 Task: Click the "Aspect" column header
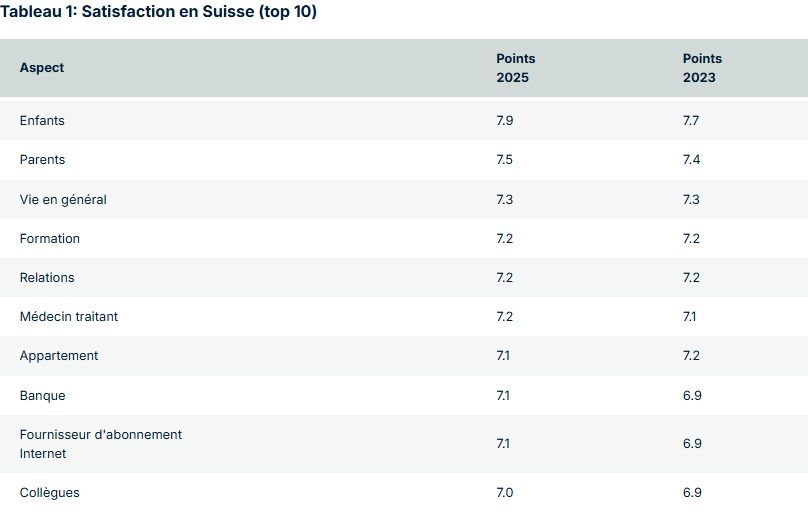tap(42, 68)
